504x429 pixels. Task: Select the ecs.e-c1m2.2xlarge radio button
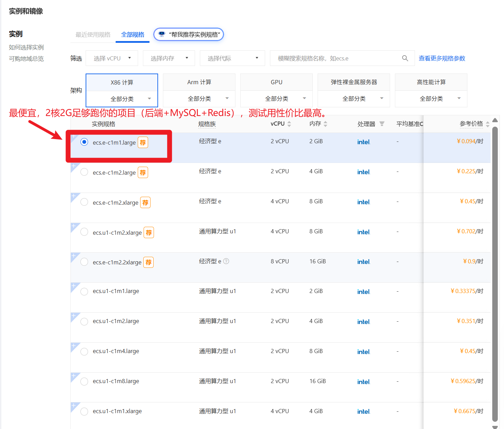click(84, 262)
